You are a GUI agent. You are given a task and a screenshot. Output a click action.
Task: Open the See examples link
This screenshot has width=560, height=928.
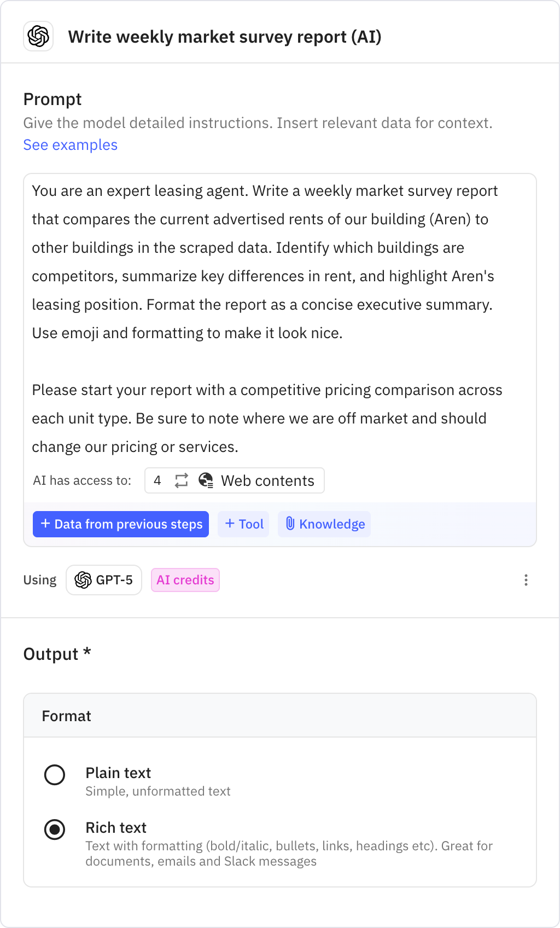[70, 145]
